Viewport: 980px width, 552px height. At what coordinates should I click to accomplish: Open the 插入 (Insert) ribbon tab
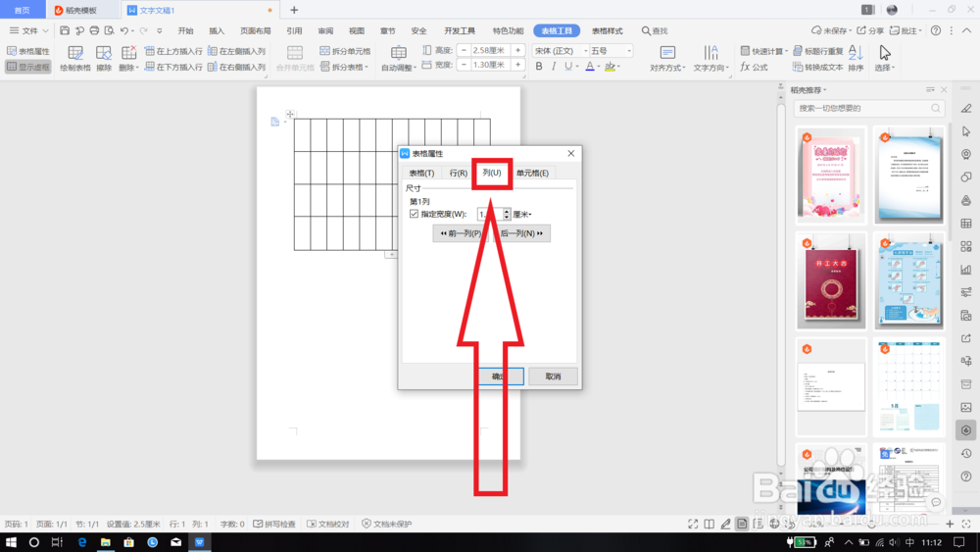tap(217, 30)
